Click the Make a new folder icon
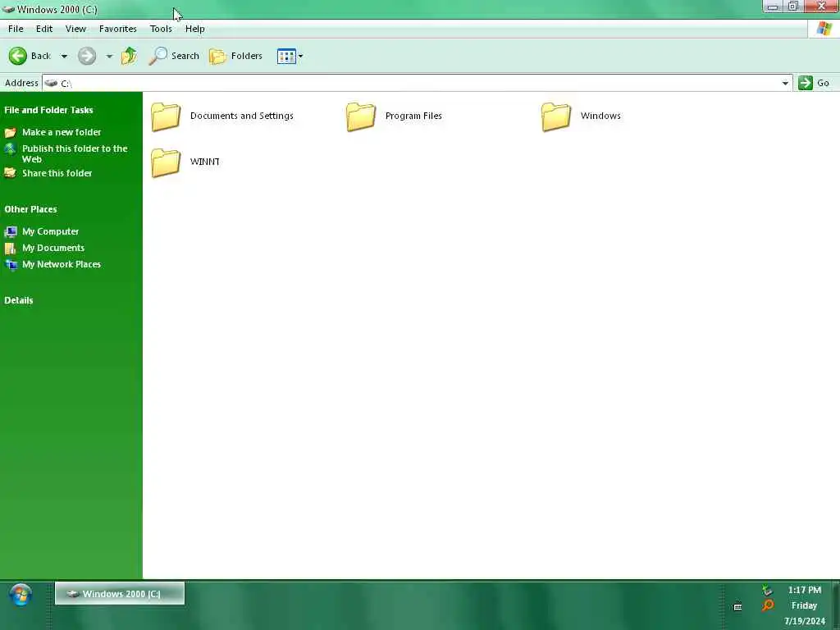The height and width of the screenshot is (630, 840). coord(10,132)
